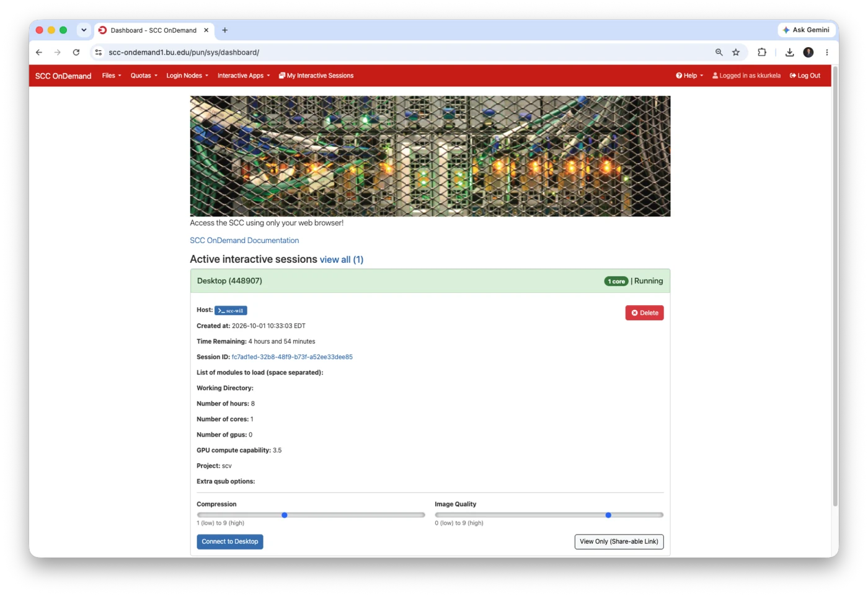
Task: Click the browser forward arrow
Action: 58,53
